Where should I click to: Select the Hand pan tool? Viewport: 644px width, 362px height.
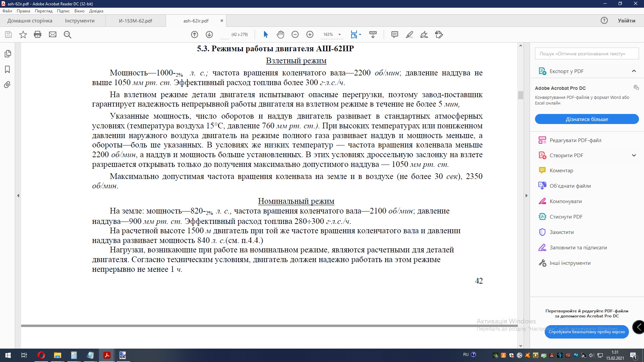[280, 35]
